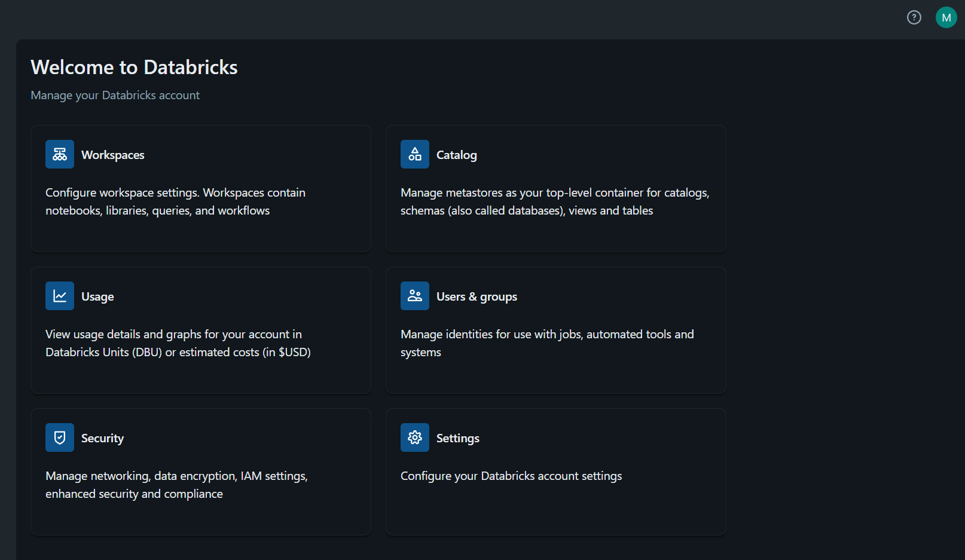This screenshot has width=965, height=560.
Task: Go to the Usage heading
Action: pos(97,296)
